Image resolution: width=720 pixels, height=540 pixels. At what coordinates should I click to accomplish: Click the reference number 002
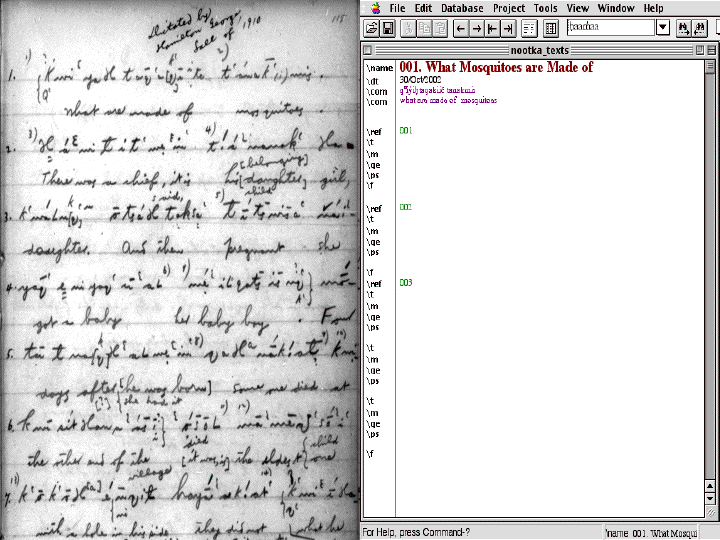[x=406, y=208]
